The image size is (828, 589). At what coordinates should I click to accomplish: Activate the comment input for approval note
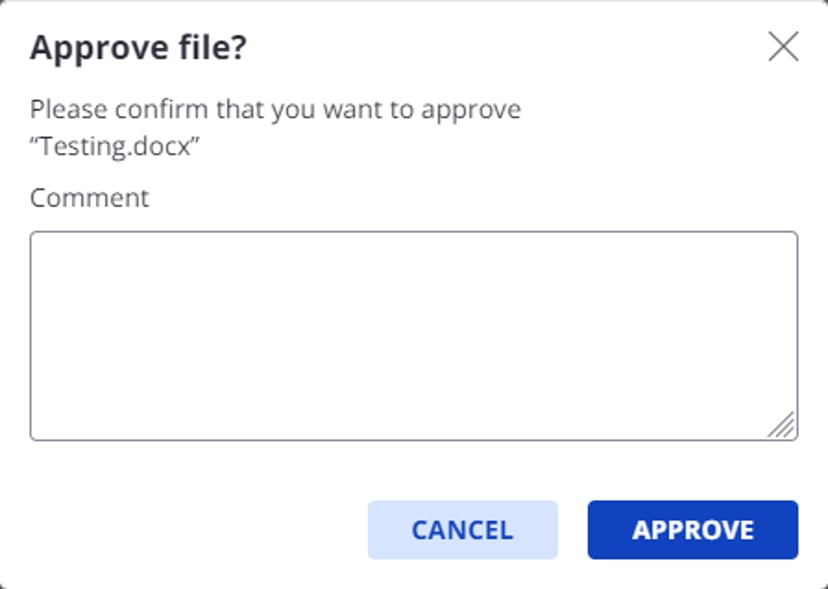coord(414,336)
